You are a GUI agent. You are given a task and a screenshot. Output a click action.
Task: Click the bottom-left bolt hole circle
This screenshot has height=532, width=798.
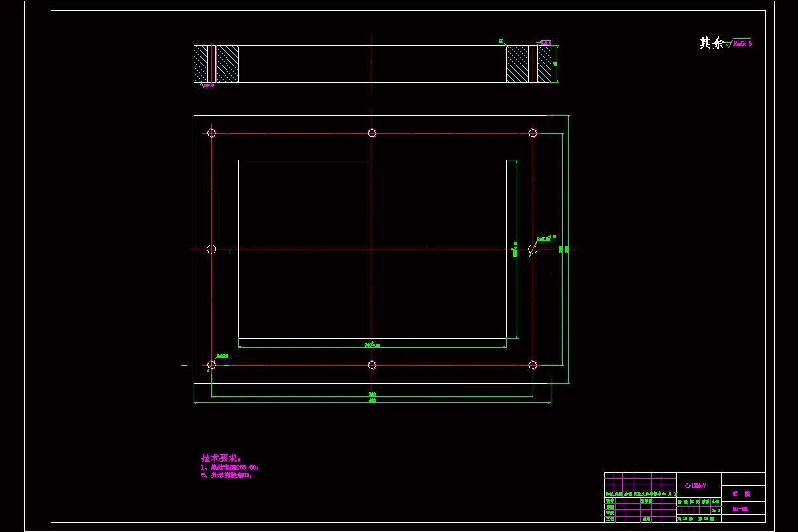point(211,365)
